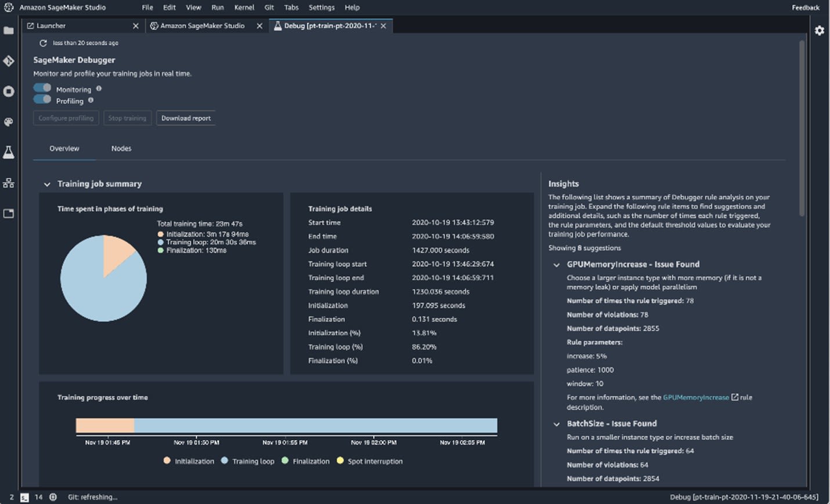Click the Finalization legend dot under progress chart
The height and width of the screenshot is (504, 830).
pyautogui.click(x=285, y=461)
